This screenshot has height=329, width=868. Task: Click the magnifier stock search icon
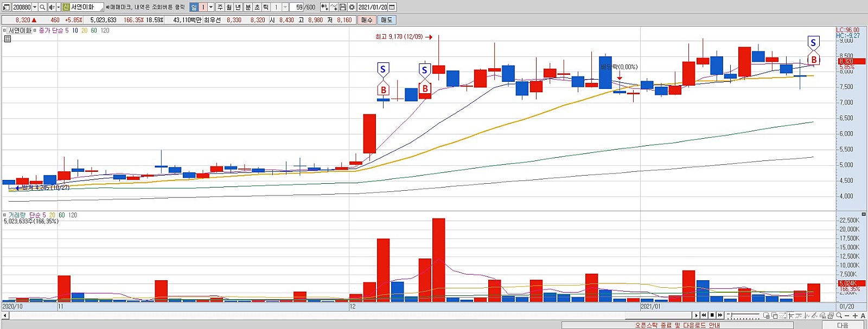pos(42,7)
